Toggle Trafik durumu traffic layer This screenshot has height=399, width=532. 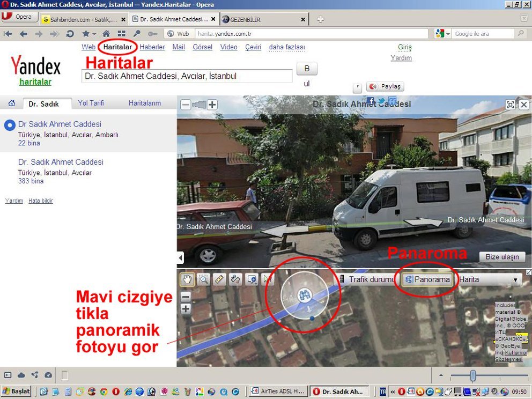tap(367, 279)
